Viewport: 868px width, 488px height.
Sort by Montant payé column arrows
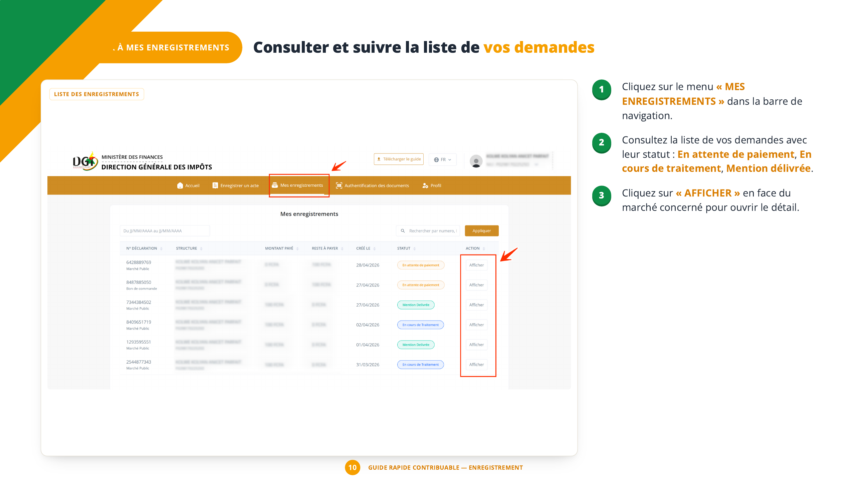pos(297,249)
